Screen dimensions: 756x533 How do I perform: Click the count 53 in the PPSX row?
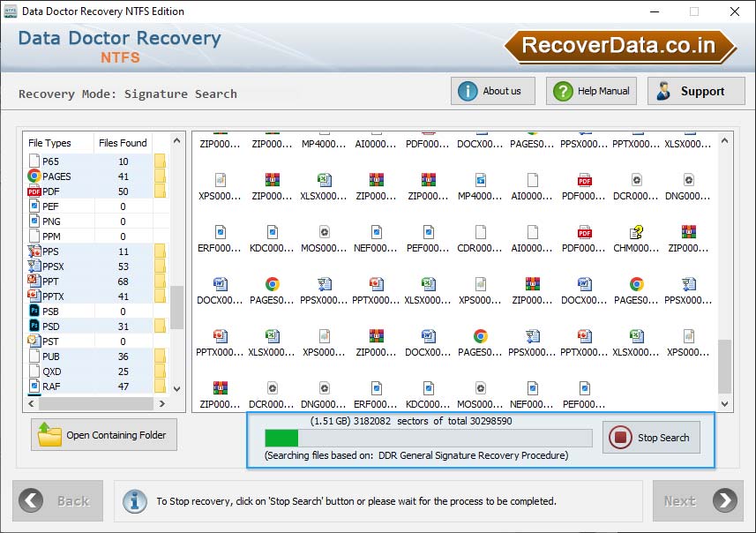[x=124, y=266]
